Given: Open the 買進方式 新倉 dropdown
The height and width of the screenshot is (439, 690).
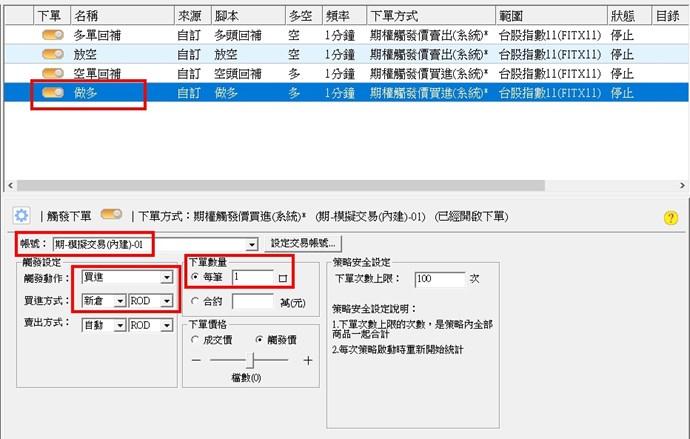Looking at the screenshot, I should point(120,301).
